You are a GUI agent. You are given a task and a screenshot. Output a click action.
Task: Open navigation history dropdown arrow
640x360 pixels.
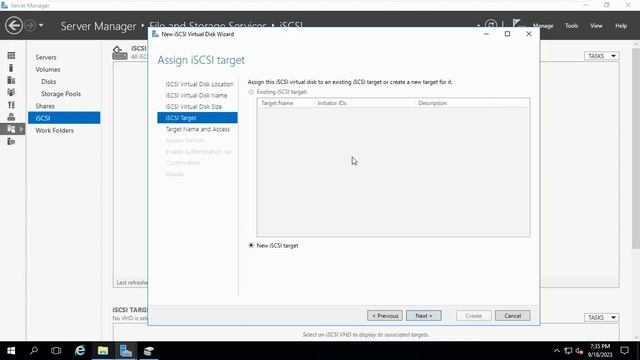pyautogui.click(x=41, y=25)
